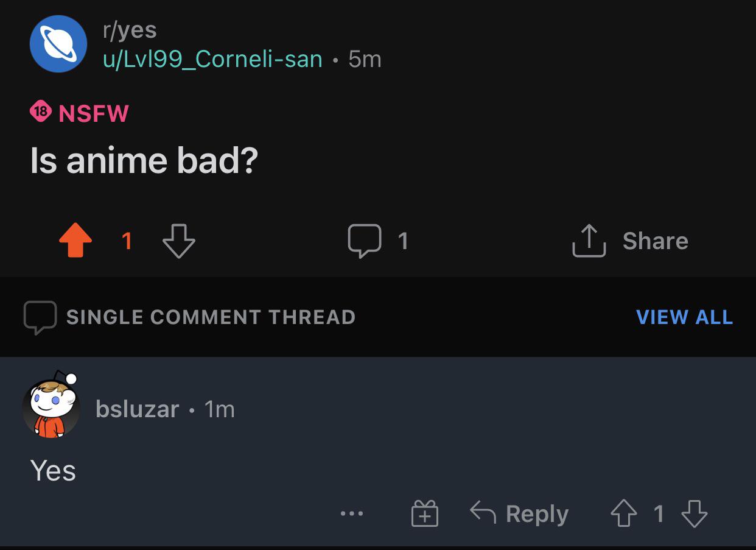Give an award with the gift icon
Image resolution: width=756 pixels, height=550 pixels.
(424, 513)
